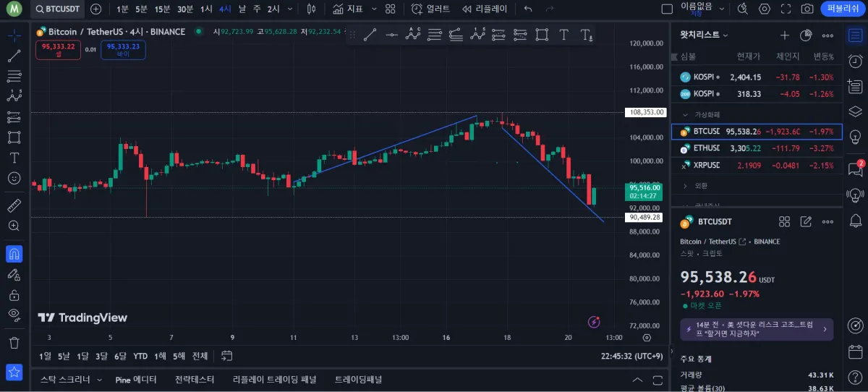Select the 4시 timeframe
Image resolution: width=868 pixels, height=392 pixels.
tap(226, 9)
